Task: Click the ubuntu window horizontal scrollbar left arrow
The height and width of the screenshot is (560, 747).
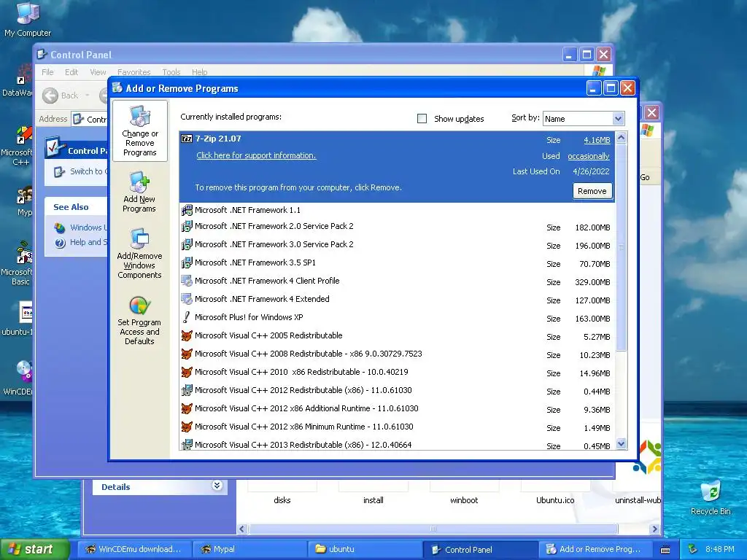Action: point(242,529)
